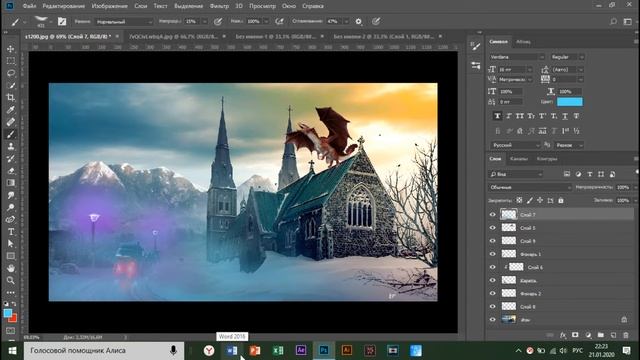Open the Слои menu
This screenshot has height=360, width=640.
[x=140, y=6]
